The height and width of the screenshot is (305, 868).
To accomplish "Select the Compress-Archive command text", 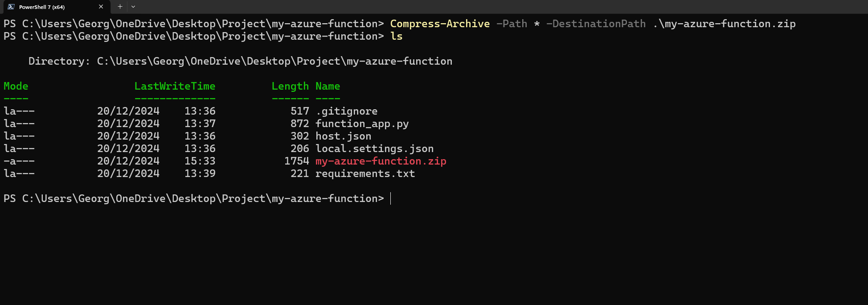I will point(439,24).
